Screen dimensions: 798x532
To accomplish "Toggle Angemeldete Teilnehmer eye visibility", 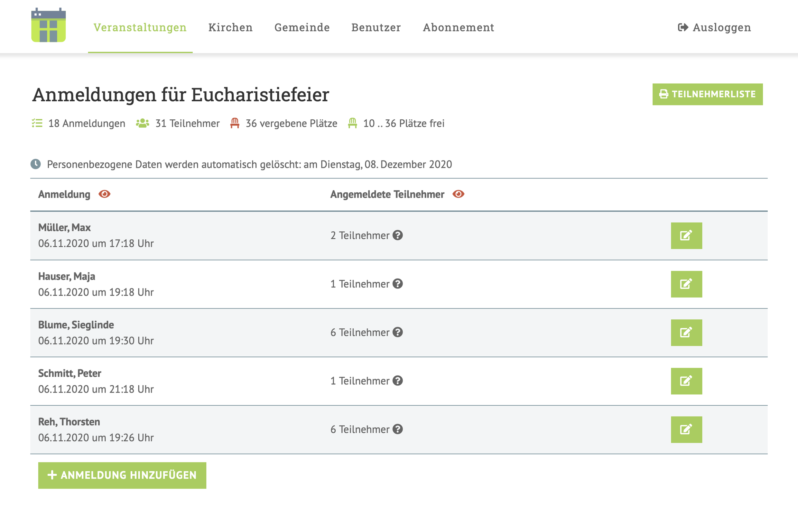I will [x=458, y=194].
